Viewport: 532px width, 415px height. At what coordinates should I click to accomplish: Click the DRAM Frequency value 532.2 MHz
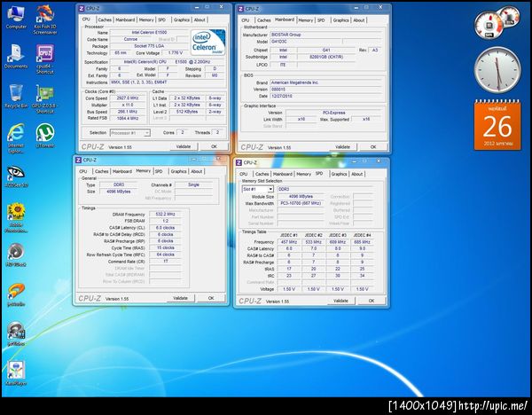pos(165,215)
